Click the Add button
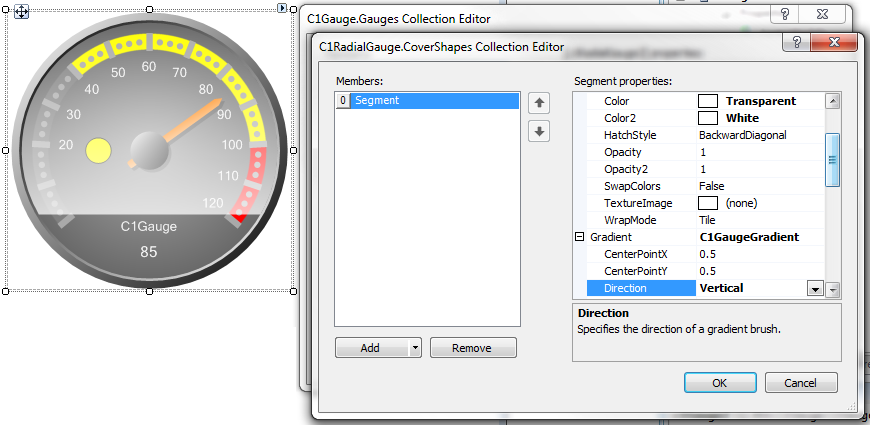 370,348
